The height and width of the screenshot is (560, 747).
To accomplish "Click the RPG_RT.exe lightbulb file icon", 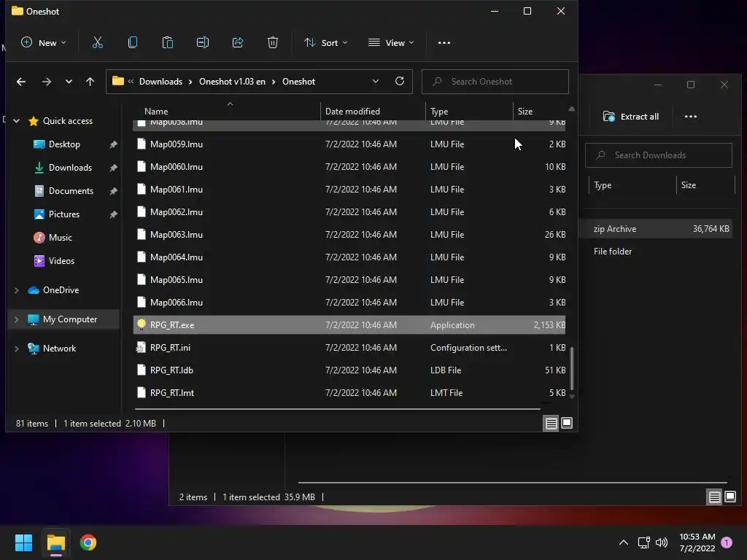I will (141, 324).
